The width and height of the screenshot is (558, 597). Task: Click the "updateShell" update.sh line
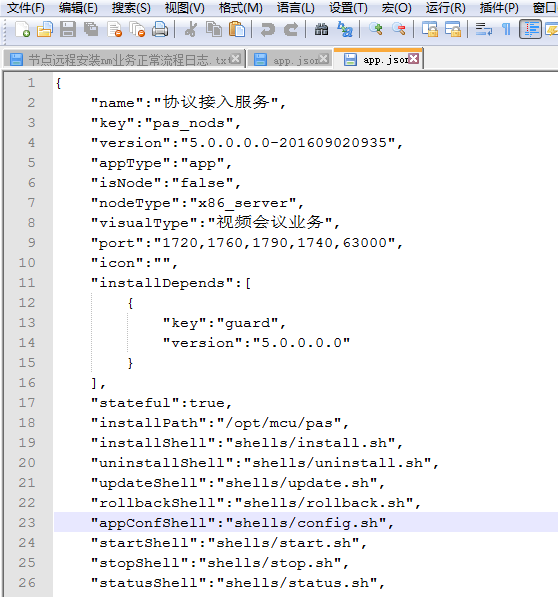(238, 483)
